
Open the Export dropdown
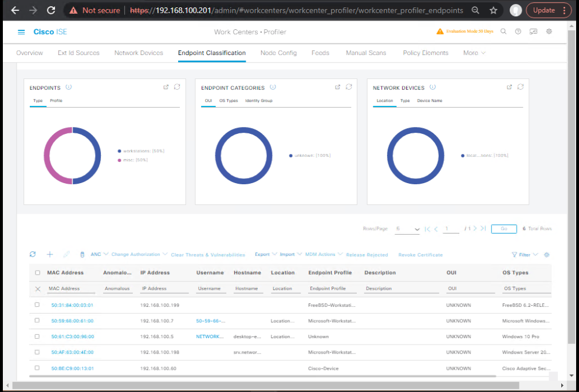click(266, 255)
